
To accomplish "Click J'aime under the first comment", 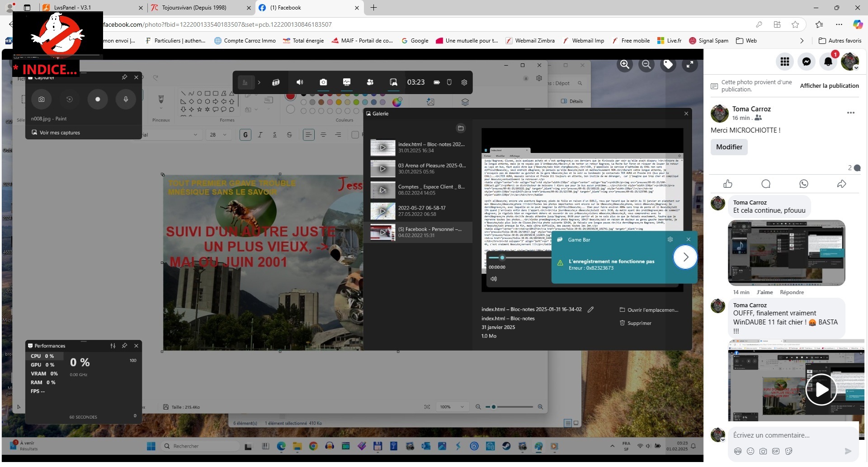I will click(764, 292).
